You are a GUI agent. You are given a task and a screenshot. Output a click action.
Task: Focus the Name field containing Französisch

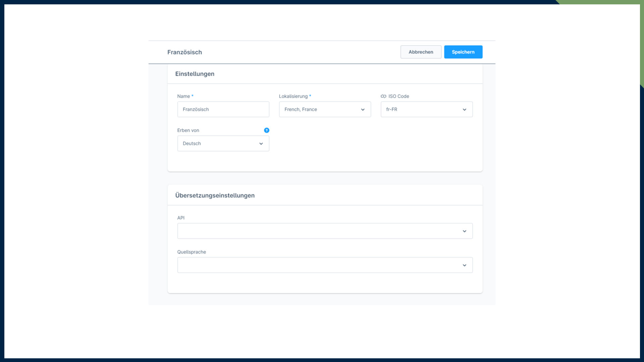tap(223, 110)
